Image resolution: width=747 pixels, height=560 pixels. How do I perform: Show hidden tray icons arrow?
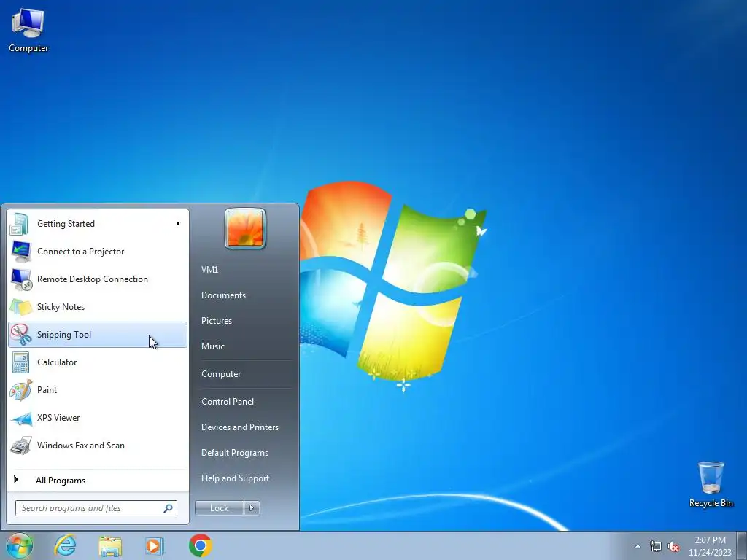tap(638, 547)
